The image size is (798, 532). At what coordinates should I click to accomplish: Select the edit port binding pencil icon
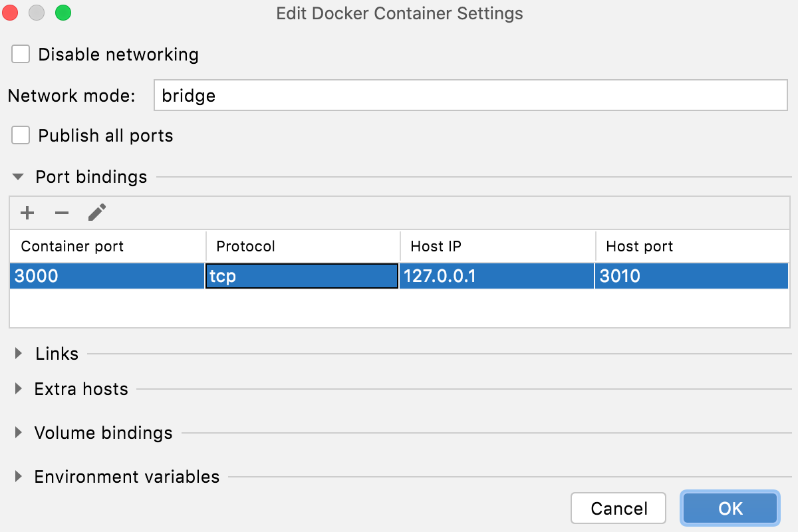pyautogui.click(x=96, y=212)
